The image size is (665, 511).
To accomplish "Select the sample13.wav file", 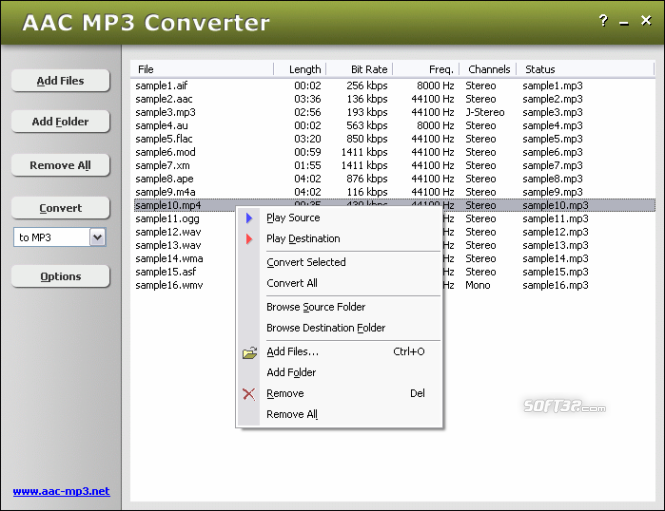I will (x=168, y=245).
